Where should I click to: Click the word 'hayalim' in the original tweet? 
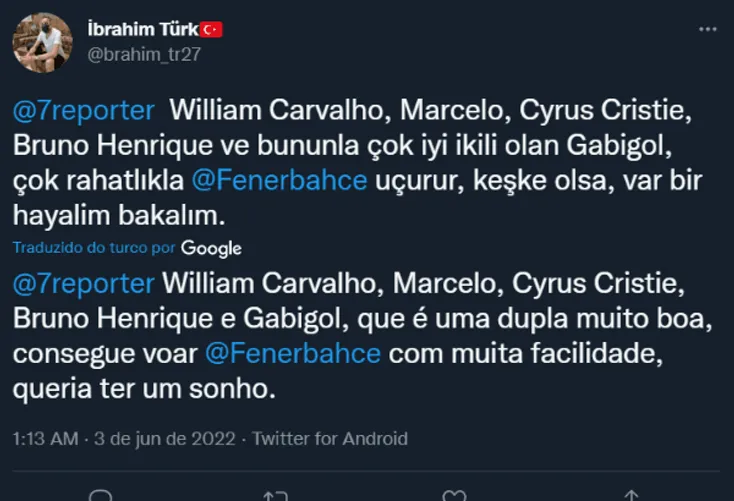tap(65, 214)
